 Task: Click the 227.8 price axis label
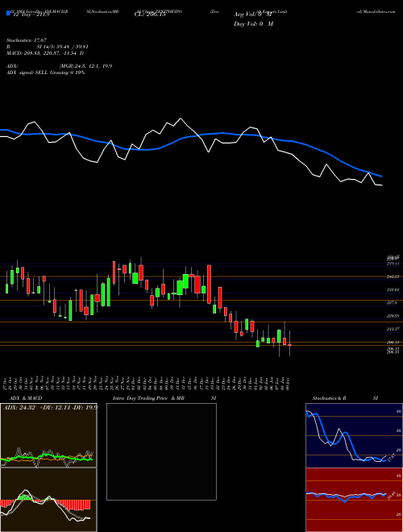click(392, 302)
